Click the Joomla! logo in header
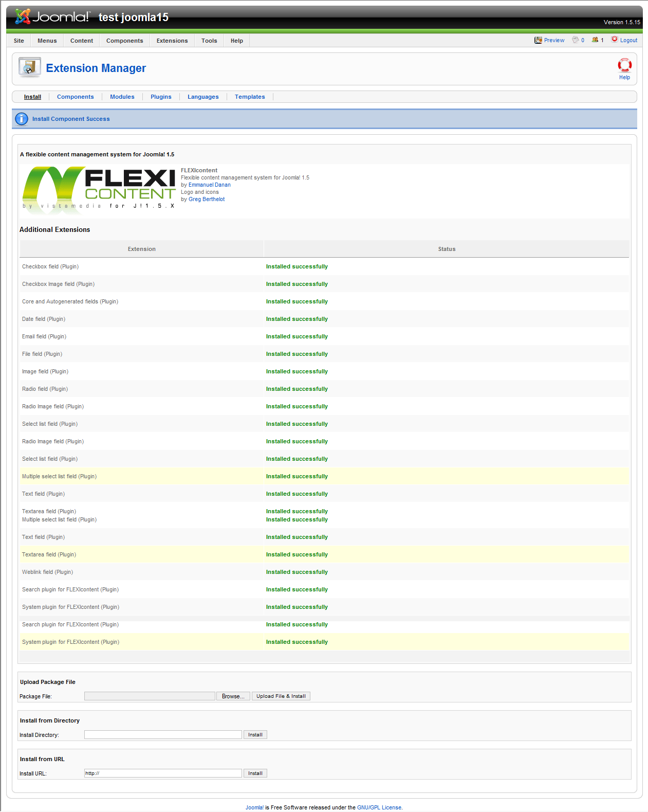The height and width of the screenshot is (812, 648). (x=52, y=17)
